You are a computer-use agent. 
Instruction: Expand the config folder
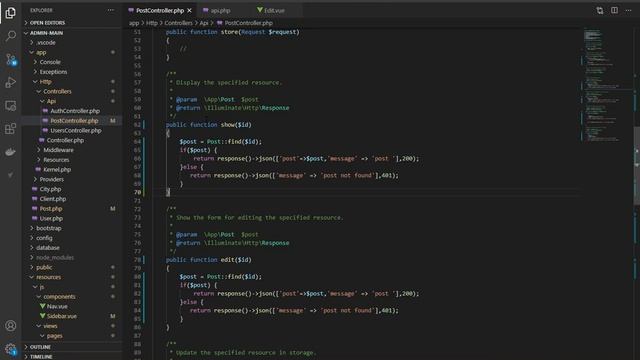(x=44, y=238)
